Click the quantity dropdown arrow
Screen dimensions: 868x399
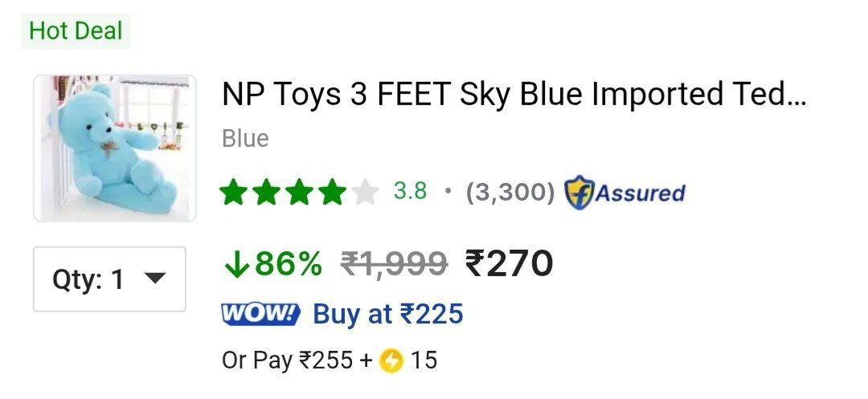click(x=154, y=279)
